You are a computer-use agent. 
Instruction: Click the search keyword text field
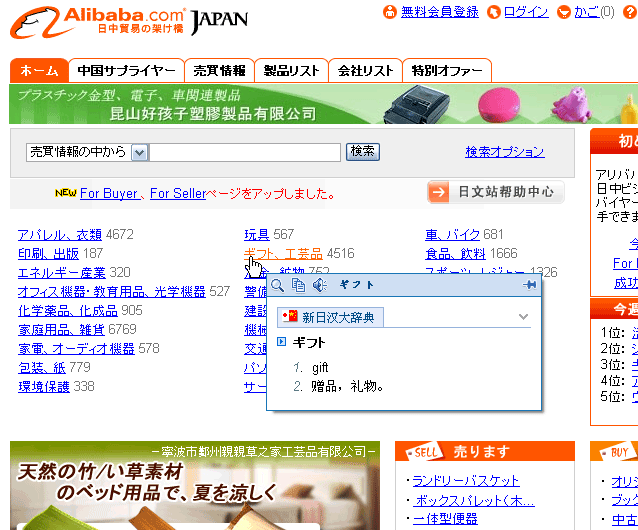(x=245, y=152)
